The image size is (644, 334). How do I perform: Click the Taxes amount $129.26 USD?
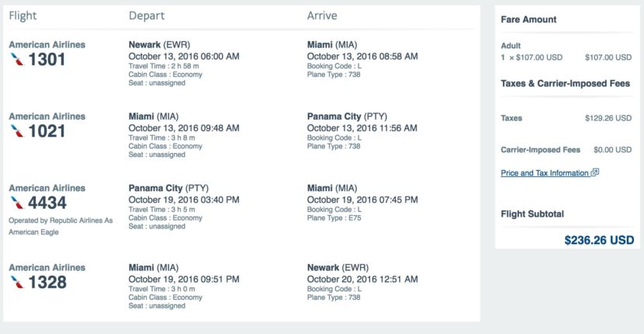click(x=608, y=118)
